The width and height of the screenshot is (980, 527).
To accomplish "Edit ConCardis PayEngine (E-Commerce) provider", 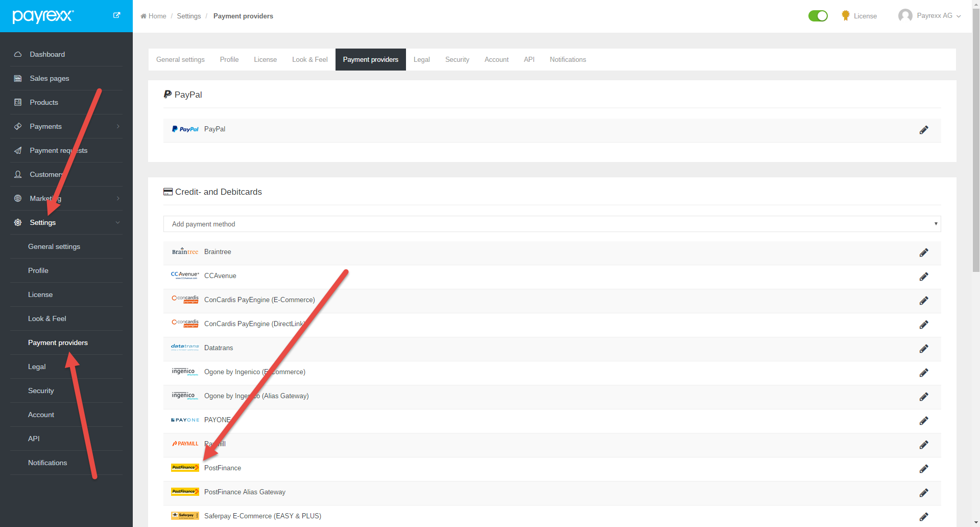I will (x=924, y=301).
